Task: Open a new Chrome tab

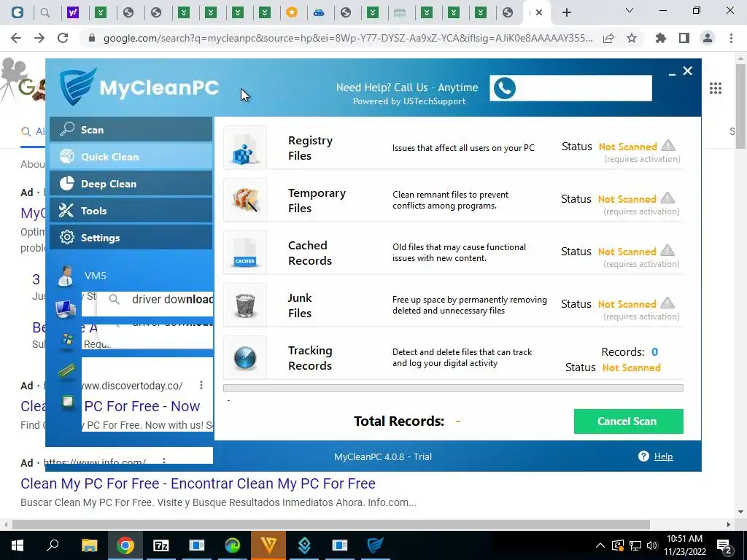Action: (x=566, y=13)
